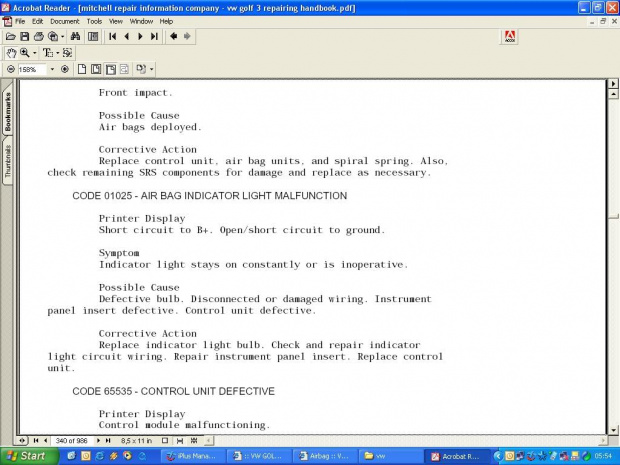Click the Windows Start button
620x465 pixels.
(x=28, y=456)
